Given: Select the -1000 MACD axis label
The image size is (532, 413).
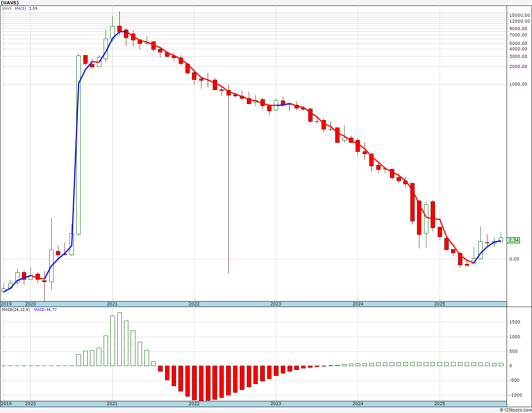Looking at the screenshot, I should 515,395.
